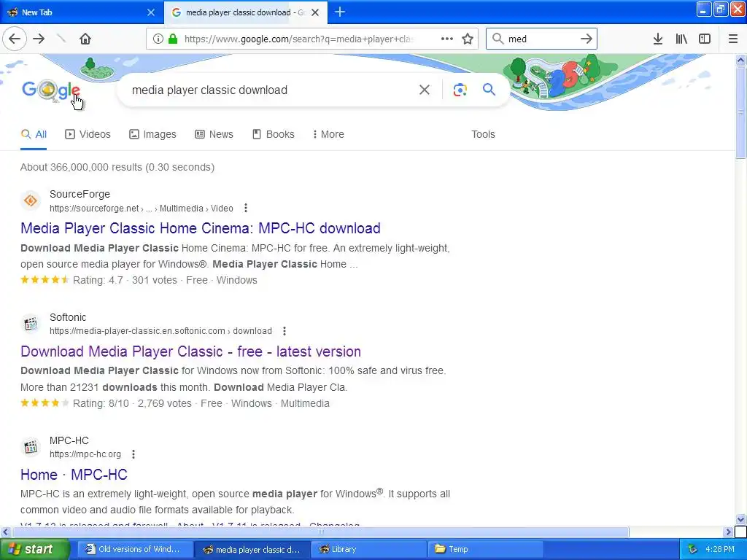Open the Firefox hamburger menu
The width and height of the screenshot is (747, 560).
[x=733, y=39]
